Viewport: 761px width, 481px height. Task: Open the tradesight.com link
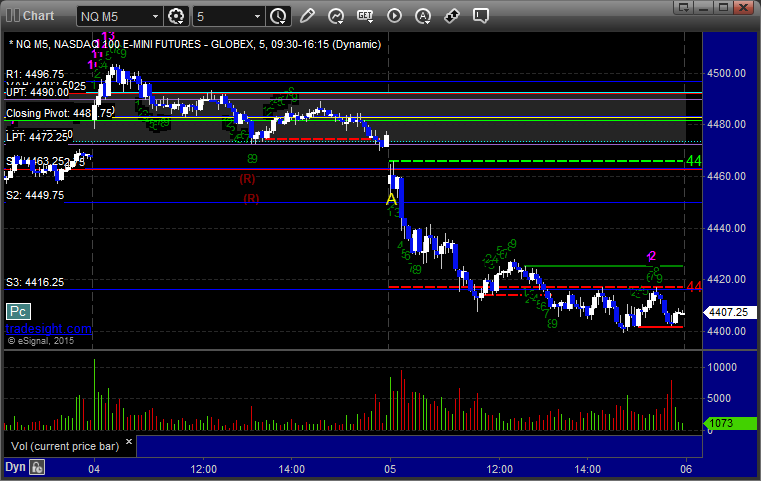[49, 329]
